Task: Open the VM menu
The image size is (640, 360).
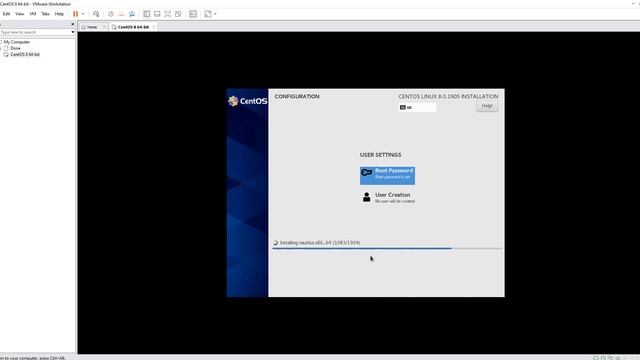Action: pos(33,14)
